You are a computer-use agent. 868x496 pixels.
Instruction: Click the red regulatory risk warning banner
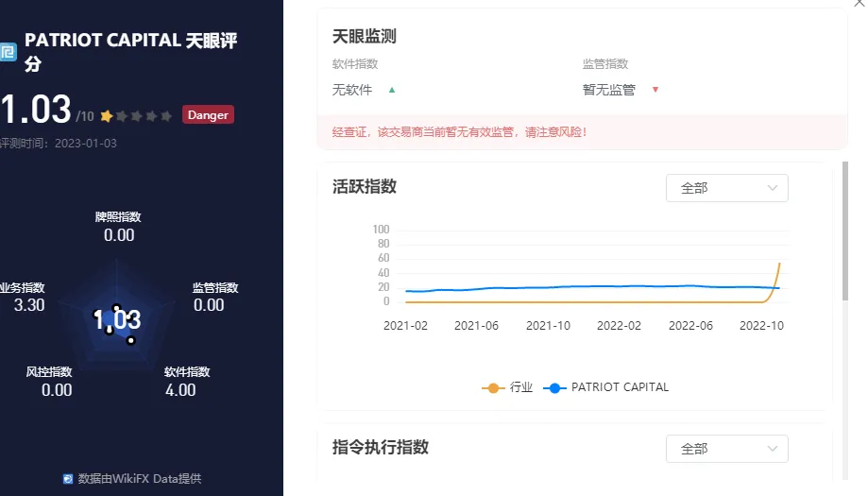coord(583,132)
